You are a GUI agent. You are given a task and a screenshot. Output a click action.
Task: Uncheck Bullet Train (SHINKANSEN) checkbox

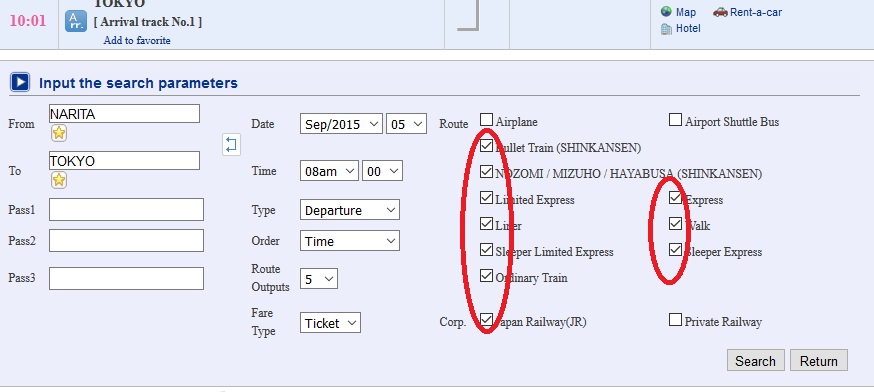(x=487, y=146)
